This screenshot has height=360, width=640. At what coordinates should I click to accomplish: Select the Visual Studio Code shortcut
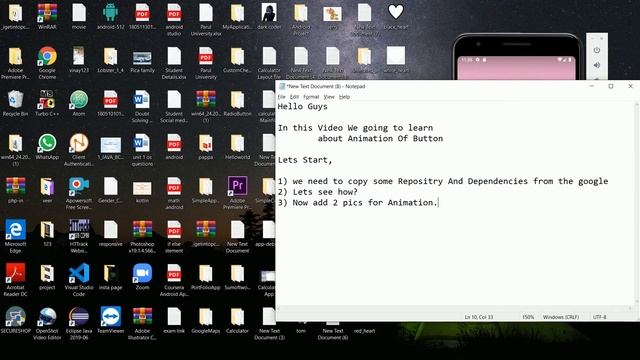click(x=79, y=280)
